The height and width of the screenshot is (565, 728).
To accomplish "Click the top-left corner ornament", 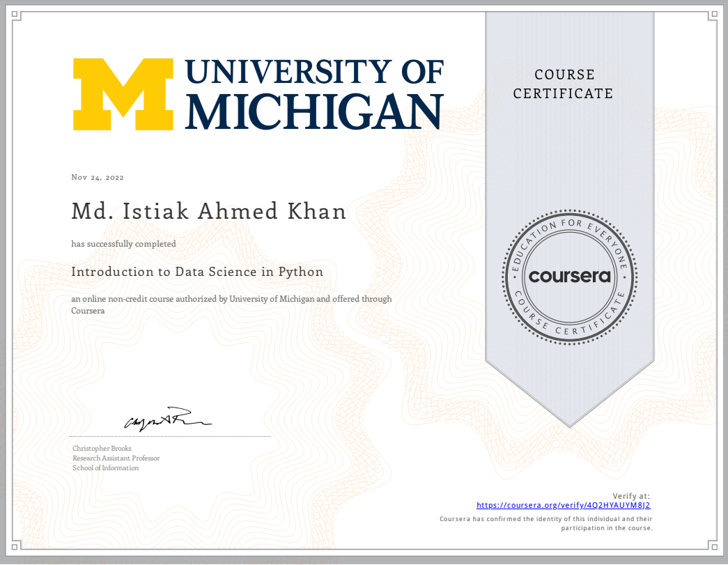I will coord(17,15).
